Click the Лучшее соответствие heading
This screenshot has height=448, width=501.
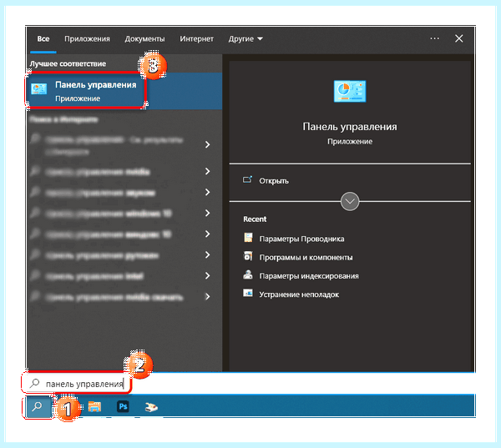pos(68,64)
